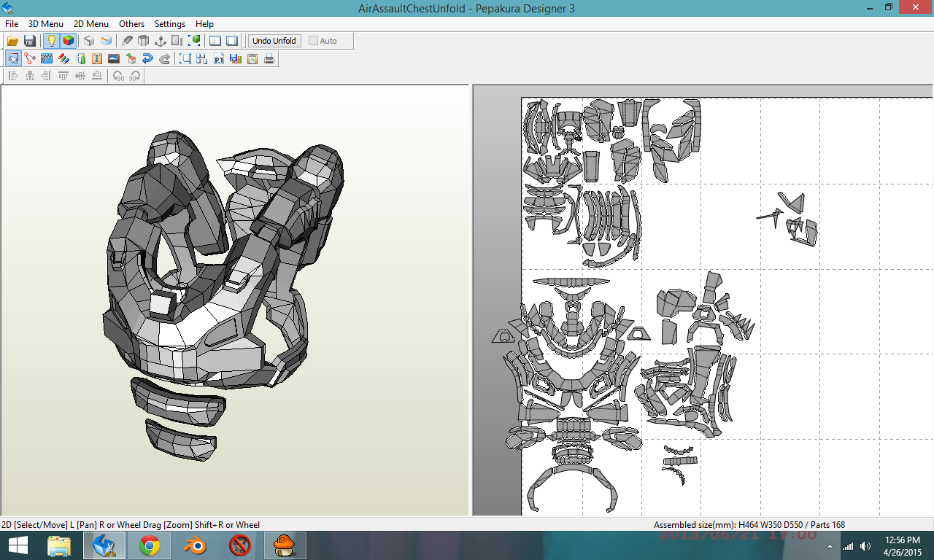Switch to single-window layout icon

click(x=232, y=41)
